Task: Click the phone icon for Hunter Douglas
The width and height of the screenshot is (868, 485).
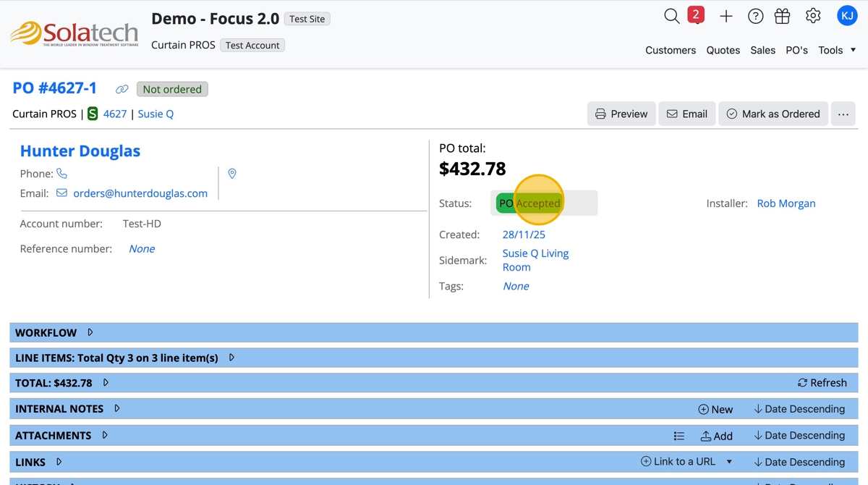Action: click(62, 174)
